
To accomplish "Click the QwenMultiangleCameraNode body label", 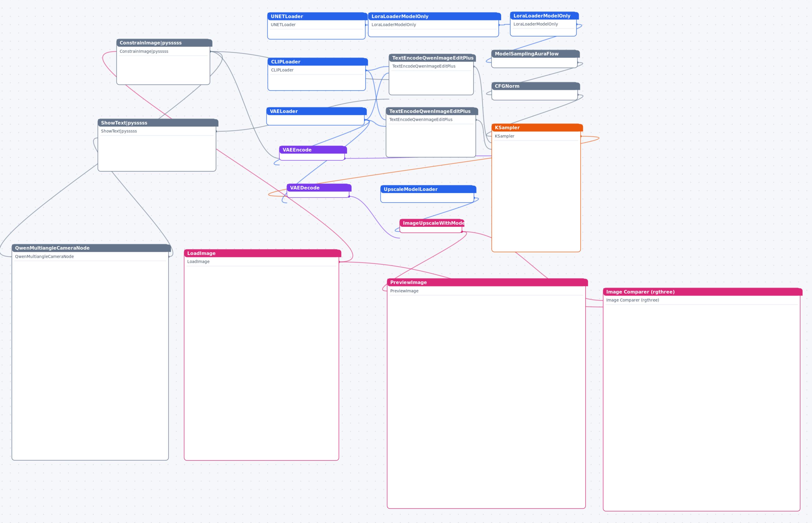I will (x=44, y=257).
